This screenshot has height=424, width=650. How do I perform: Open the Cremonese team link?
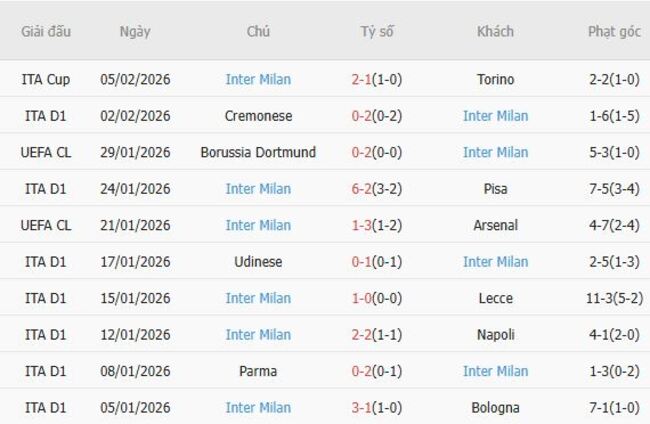coord(258,116)
